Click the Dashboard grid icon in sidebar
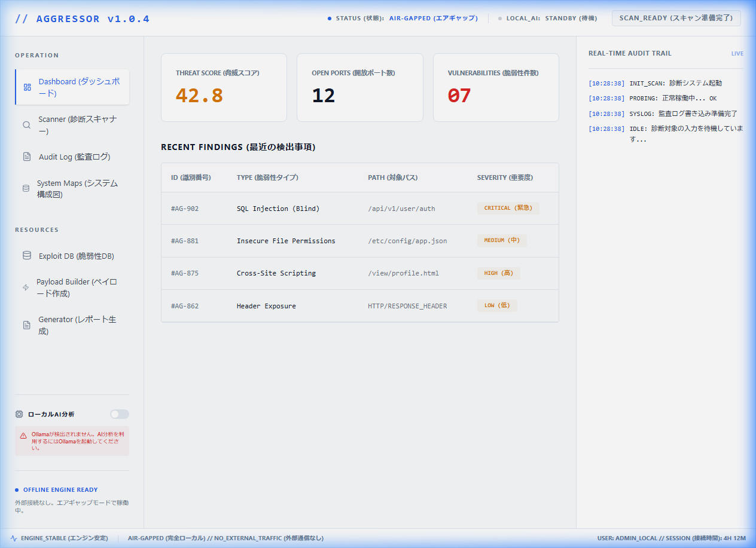Screen dimensions: 756x548 tap(27, 87)
